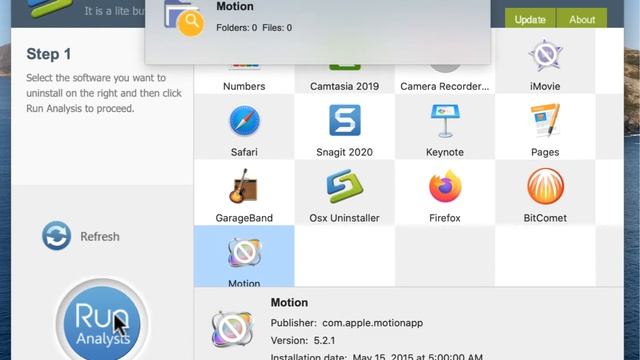
Task: Select the BitComet app icon
Action: (545, 186)
